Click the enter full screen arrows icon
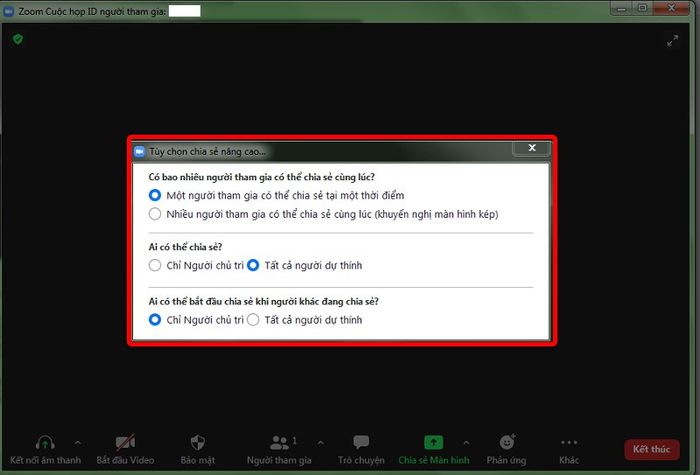 pos(672,41)
